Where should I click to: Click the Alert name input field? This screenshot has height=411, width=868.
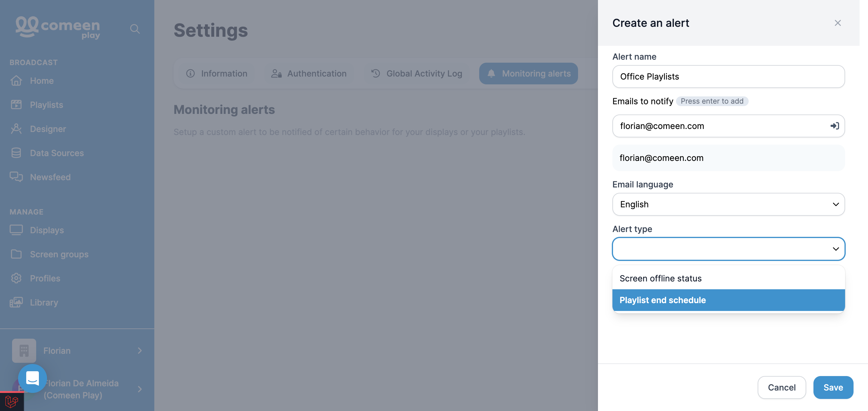(x=728, y=77)
